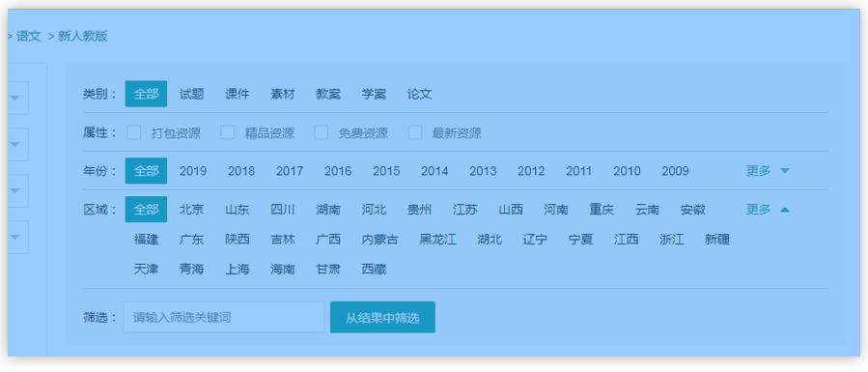Expand 更多 in the 年份 row

click(x=768, y=171)
